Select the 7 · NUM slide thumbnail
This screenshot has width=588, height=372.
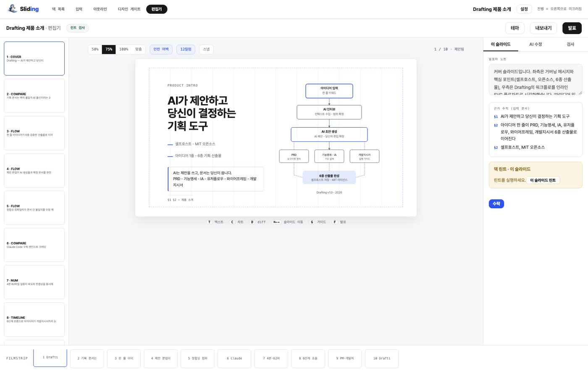[x=34, y=282]
